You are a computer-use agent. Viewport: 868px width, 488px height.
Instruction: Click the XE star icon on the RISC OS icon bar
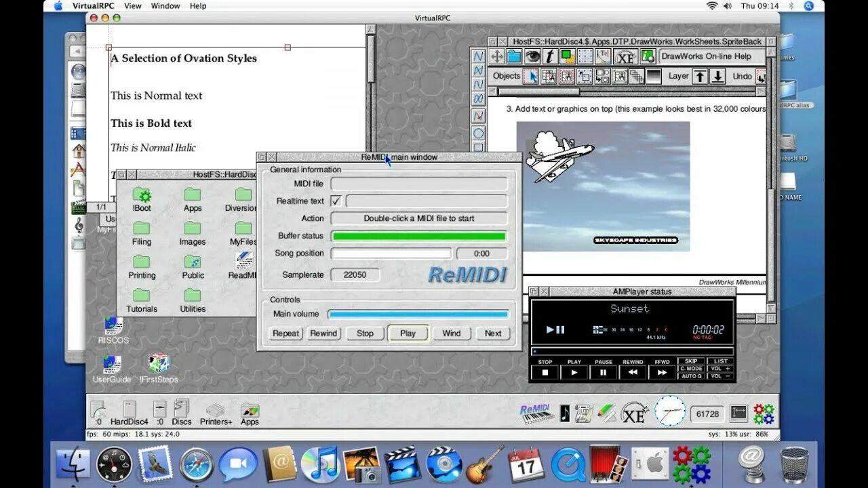point(634,413)
